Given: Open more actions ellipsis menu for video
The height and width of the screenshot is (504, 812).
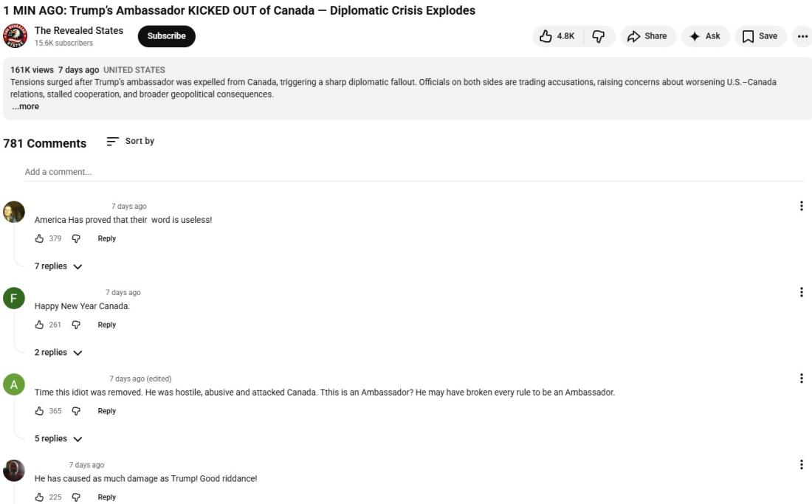Looking at the screenshot, I should pyautogui.click(x=802, y=36).
